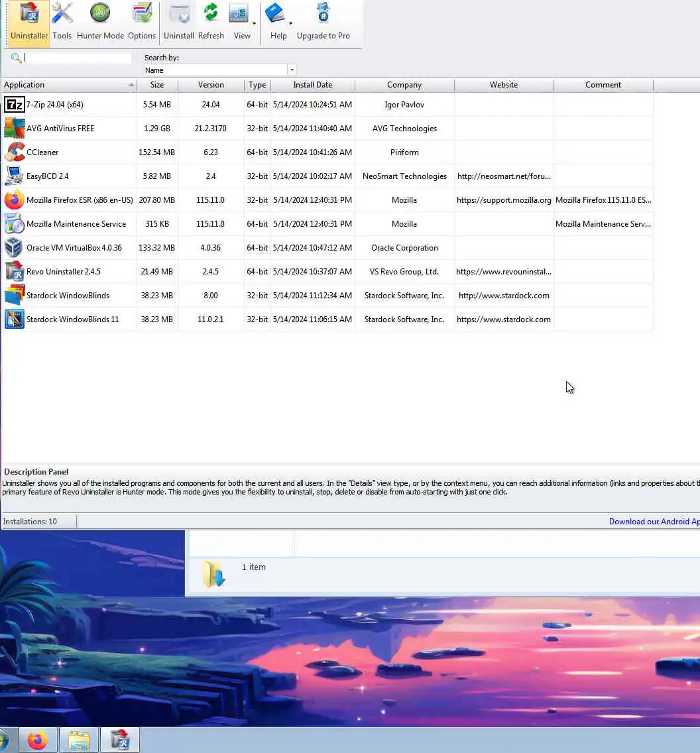
Task: Click the http://www.stardock.com website cell
Action: [x=504, y=296]
